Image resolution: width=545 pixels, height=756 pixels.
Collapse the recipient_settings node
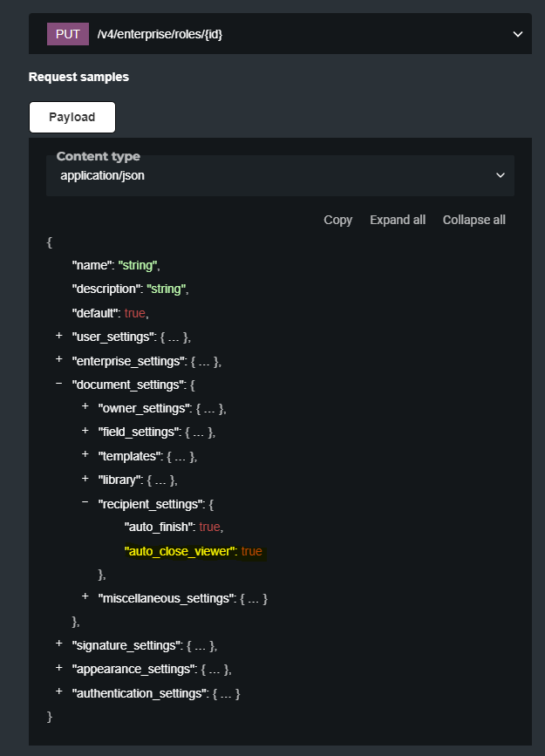[x=85, y=502]
